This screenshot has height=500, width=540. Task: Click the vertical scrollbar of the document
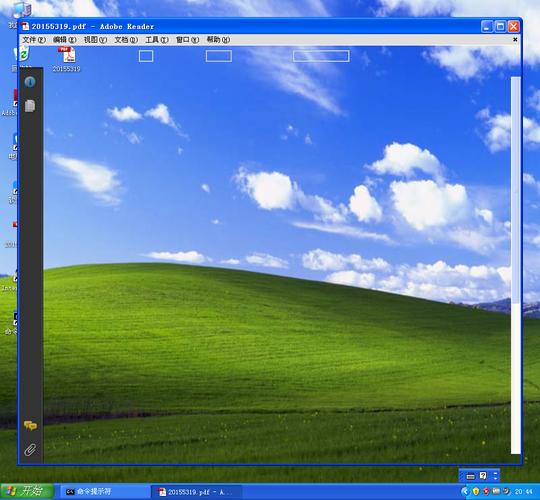point(516,265)
